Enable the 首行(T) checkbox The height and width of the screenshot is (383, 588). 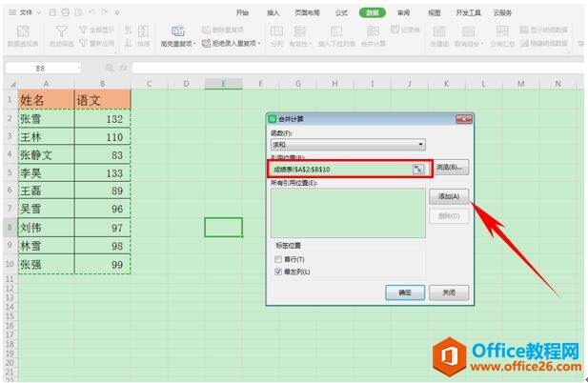point(278,259)
